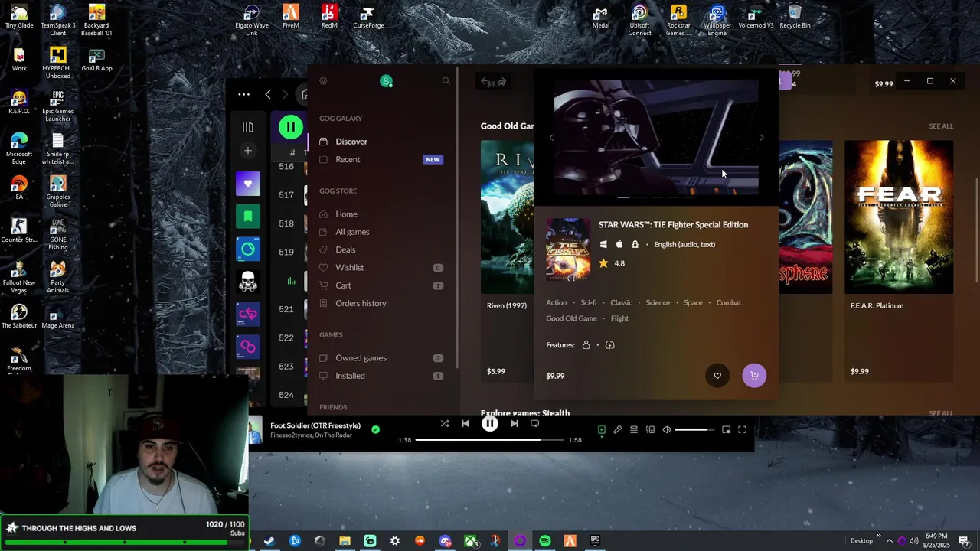Image resolution: width=980 pixels, height=551 pixels.
Task: Open STAR WARS TIE Fighter title link
Action: 673,224
